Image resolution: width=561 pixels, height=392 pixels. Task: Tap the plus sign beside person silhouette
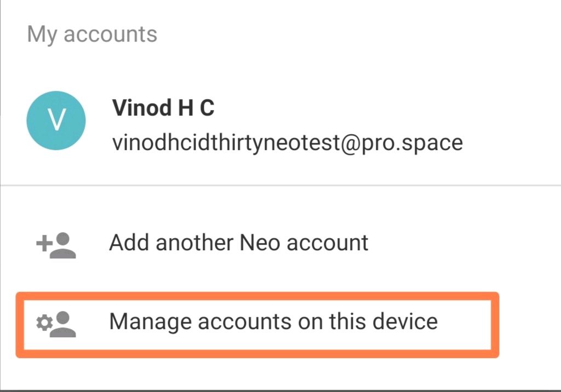pyautogui.click(x=44, y=244)
